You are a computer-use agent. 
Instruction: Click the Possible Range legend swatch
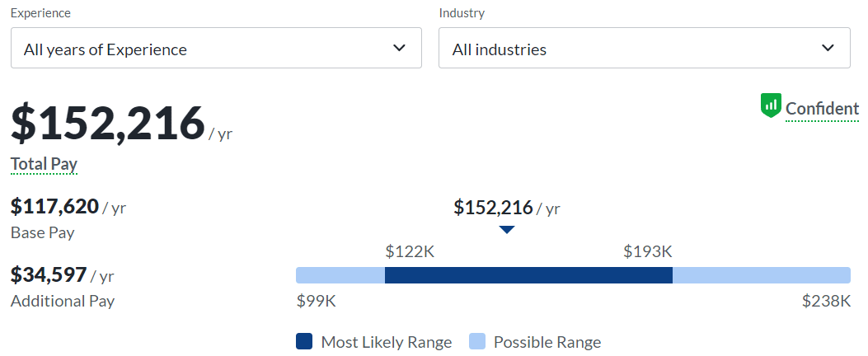[x=477, y=342]
